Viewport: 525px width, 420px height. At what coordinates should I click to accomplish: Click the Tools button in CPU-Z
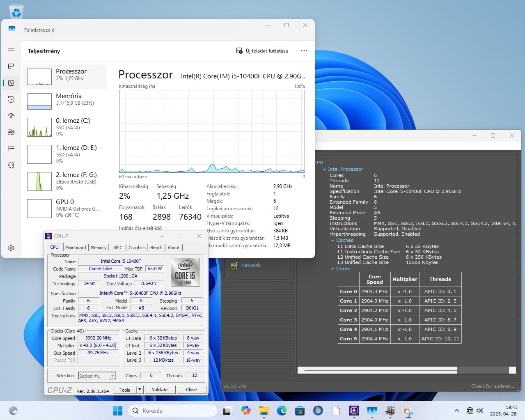125,390
